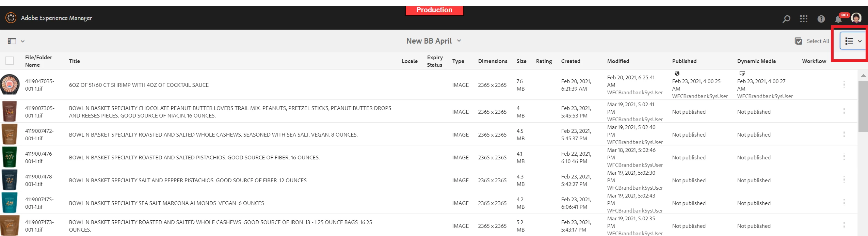Open file 4119007478-001-1.tif

[x=39, y=180]
